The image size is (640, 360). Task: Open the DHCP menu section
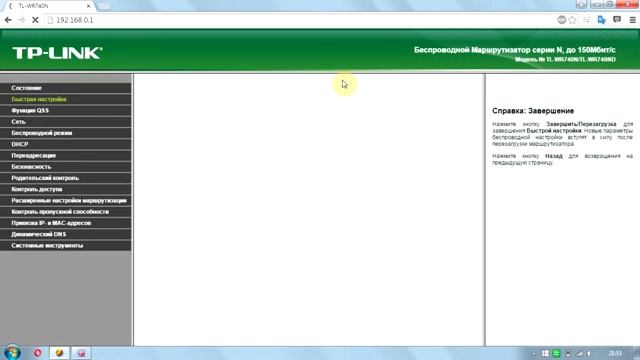(66, 144)
